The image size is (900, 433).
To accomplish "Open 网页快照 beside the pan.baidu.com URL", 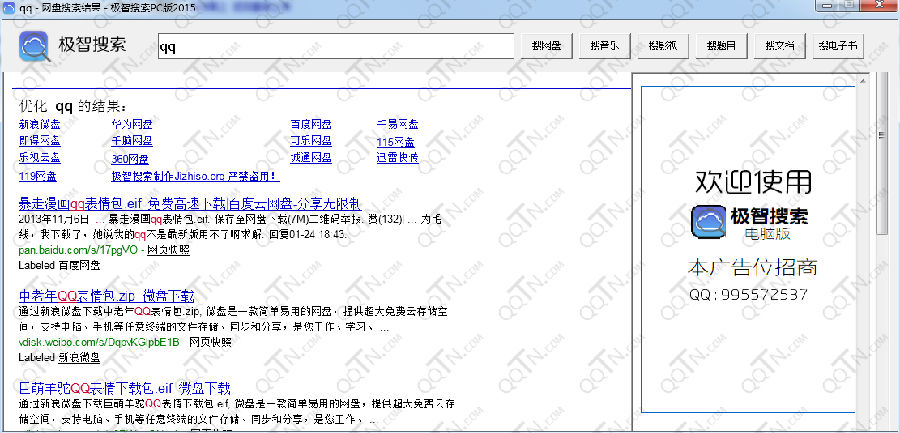I will pyautogui.click(x=169, y=250).
